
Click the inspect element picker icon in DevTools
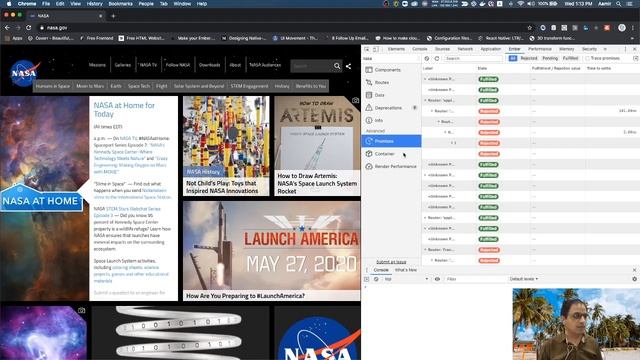367,49
